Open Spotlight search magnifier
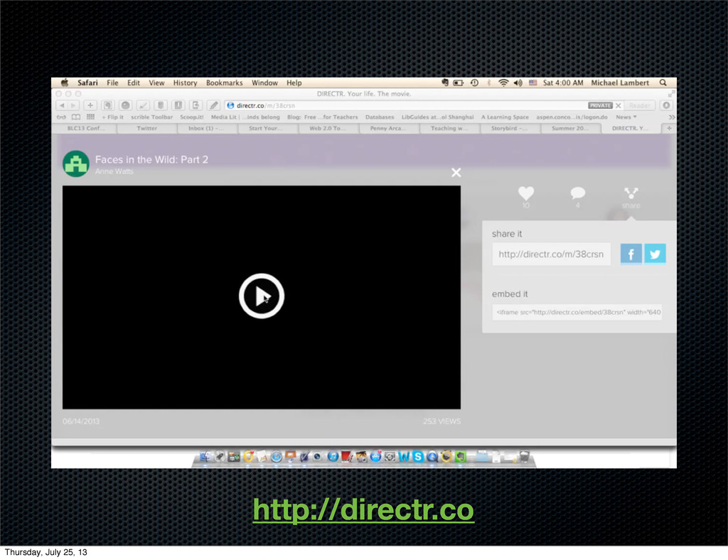 point(663,82)
